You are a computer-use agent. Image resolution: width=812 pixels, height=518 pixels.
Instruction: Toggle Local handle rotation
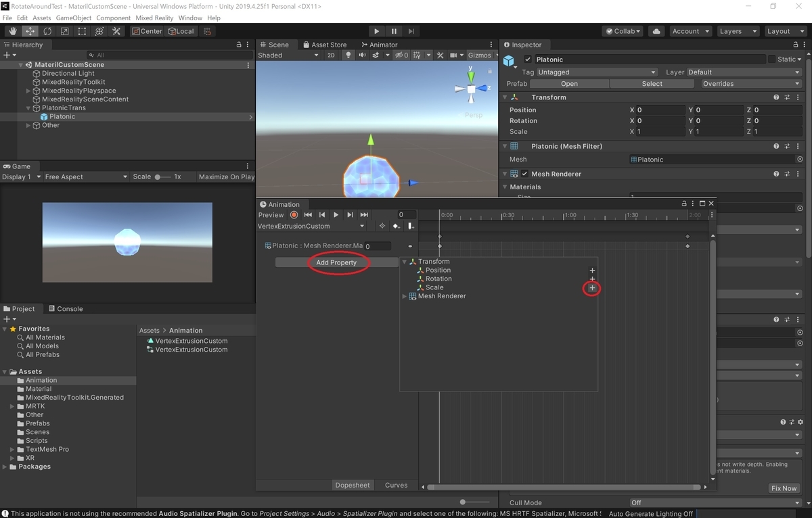pos(181,31)
